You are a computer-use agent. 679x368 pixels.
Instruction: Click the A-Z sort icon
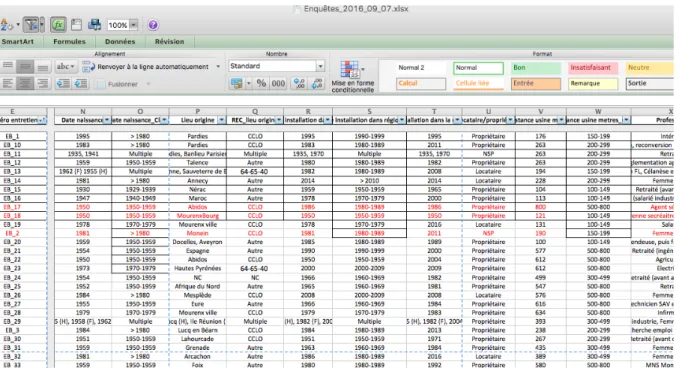[6, 25]
